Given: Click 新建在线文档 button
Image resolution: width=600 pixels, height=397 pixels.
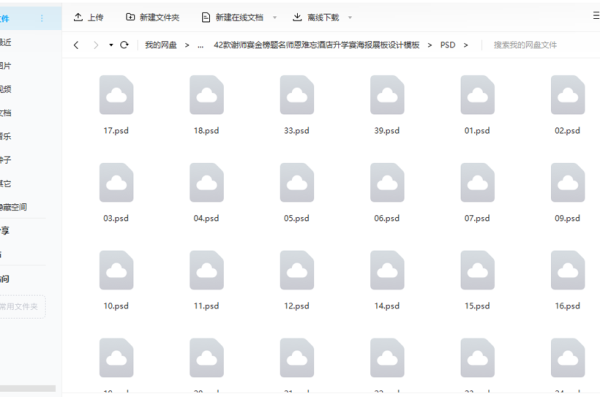Looking at the screenshot, I should (232, 17).
